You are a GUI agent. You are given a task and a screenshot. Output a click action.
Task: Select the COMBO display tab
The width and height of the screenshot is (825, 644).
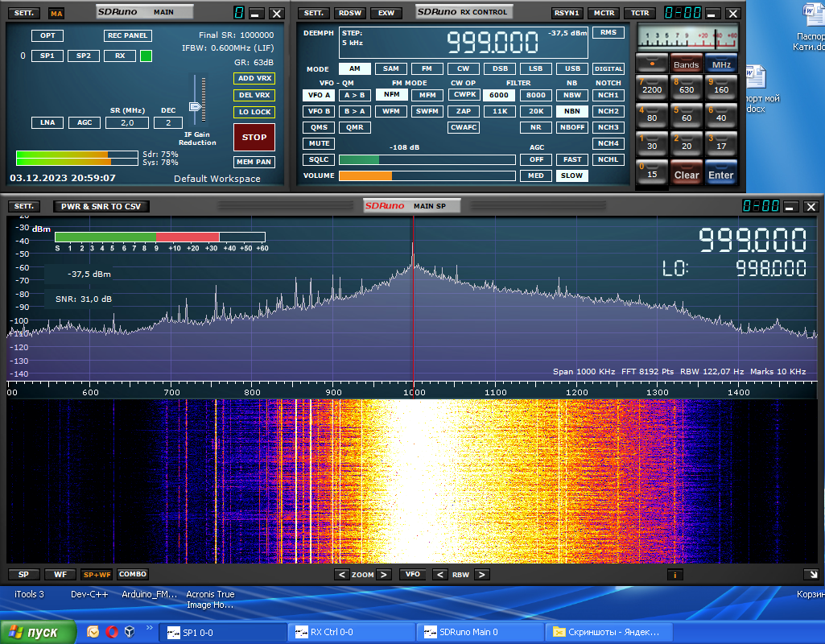click(x=133, y=574)
